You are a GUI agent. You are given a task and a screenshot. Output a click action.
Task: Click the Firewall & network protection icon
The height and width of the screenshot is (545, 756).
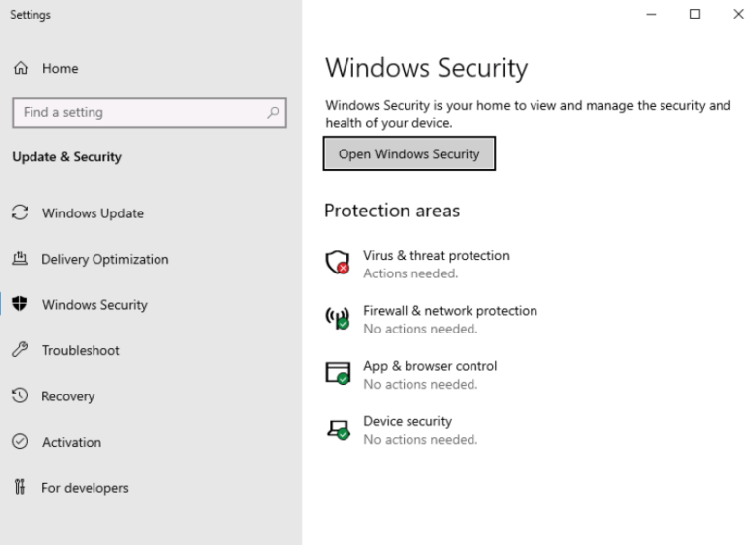(338, 318)
